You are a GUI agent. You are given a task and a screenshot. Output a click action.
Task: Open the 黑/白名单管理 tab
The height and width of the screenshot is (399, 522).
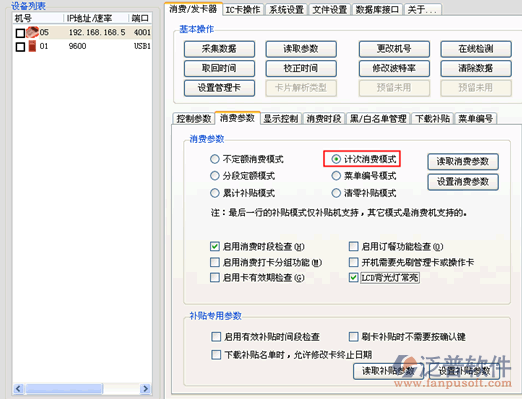click(378, 119)
